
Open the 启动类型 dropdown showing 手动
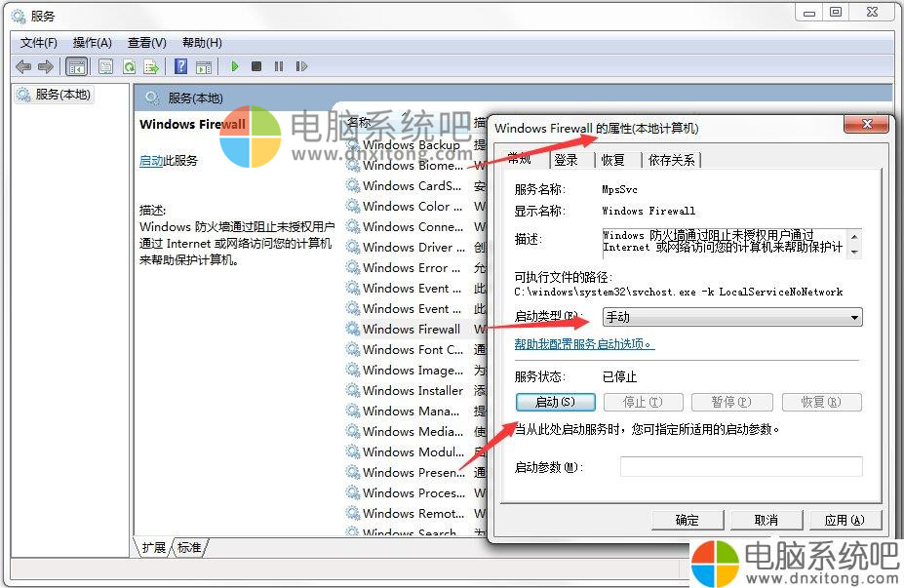[732, 317]
